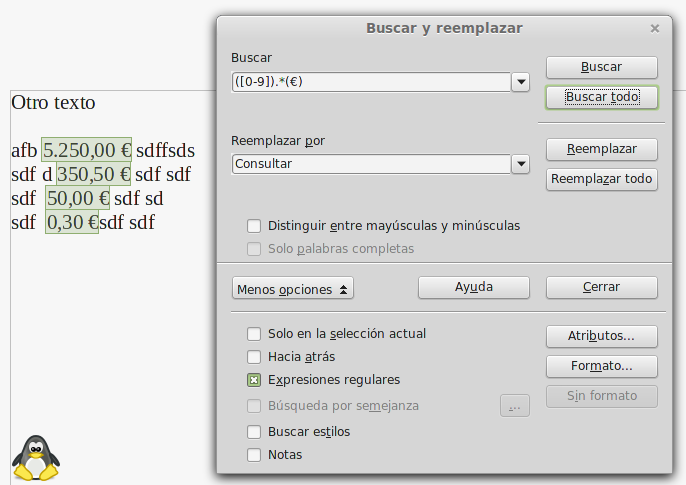Focus the Reemplazar por text field
The height and width of the screenshot is (485, 686).
tap(371, 164)
